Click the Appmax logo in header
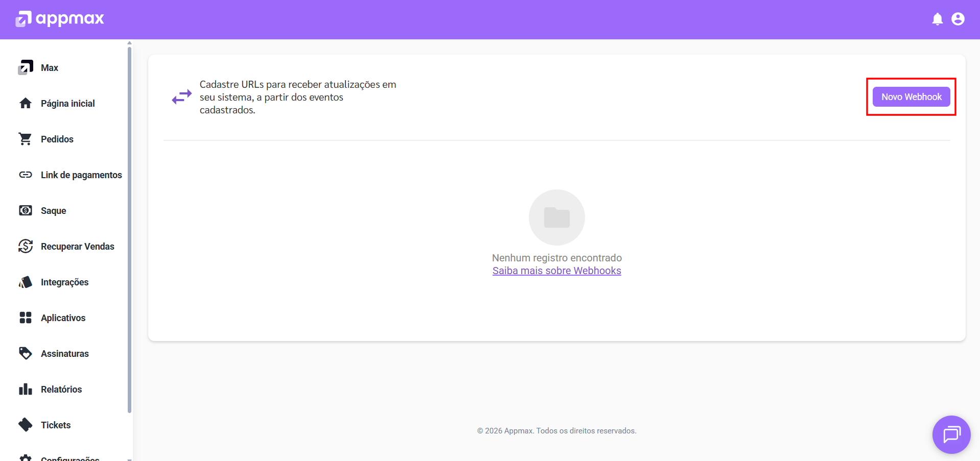Image resolution: width=980 pixels, height=461 pixels. pos(60,19)
